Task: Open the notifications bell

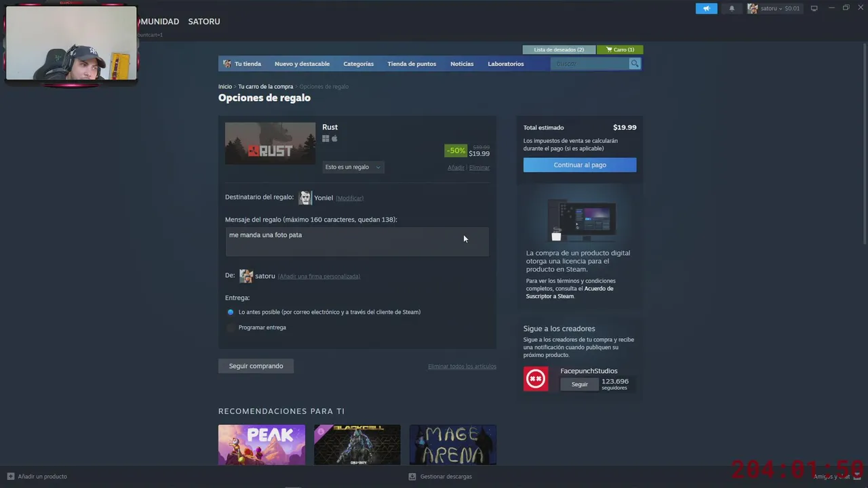Action: click(732, 9)
